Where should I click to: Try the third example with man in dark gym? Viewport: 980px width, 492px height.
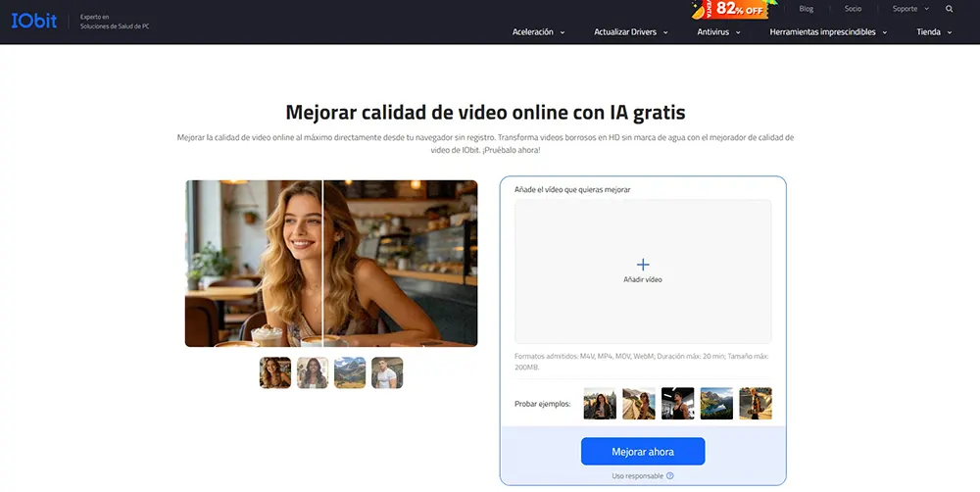pos(677,403)
